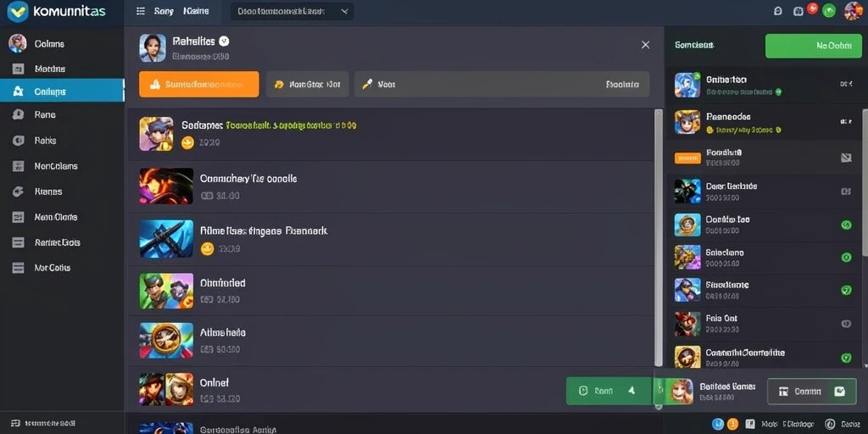The width and height of the screenshot is (868, 434).
Task: Expand options at end of Peaneodes row
Action: 846,120
